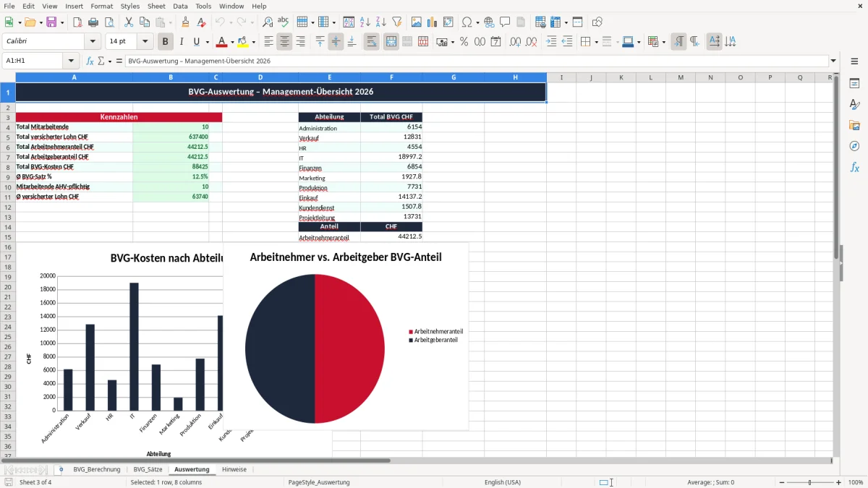Insert Image toolbar icon
Image resolution: width=868 pixels, height=488 pixels.
tap(417, 22)
